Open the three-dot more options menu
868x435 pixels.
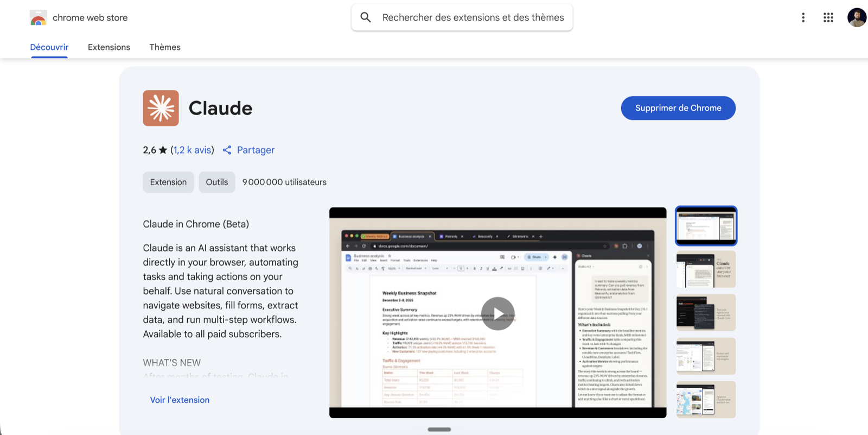tap(803, 17)
